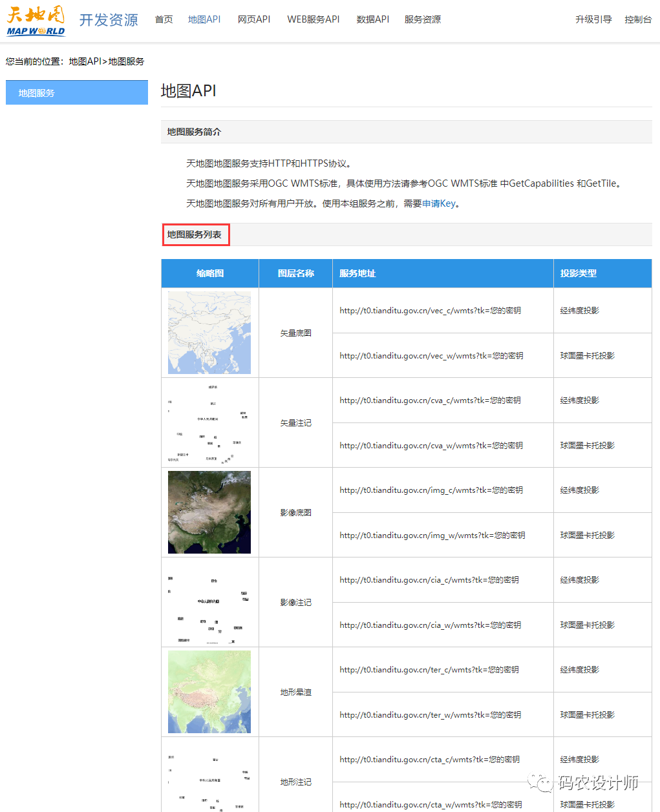Click the 矢量注记 annotation thumbnail

[209, 422]
